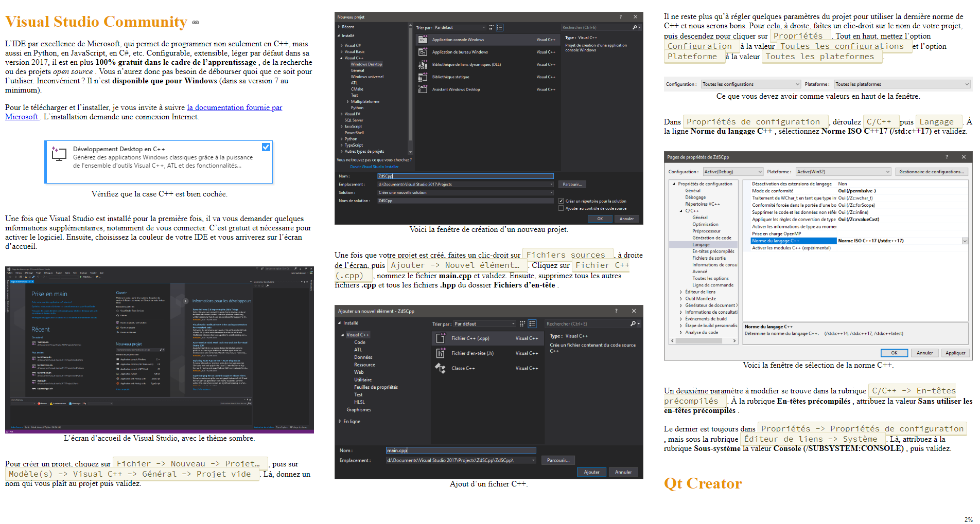Switch Ajouter un nouvel élément to list view
This screenshot has height=524, width=980.
[x=532, y=323]
